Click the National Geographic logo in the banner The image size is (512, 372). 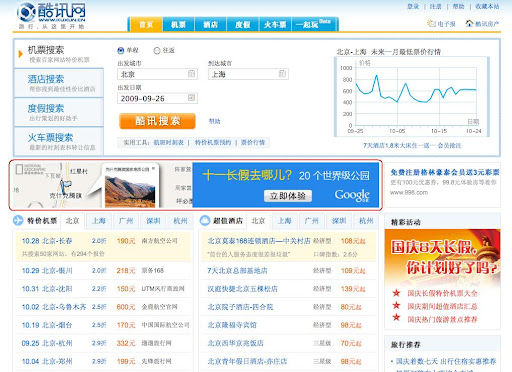(x=31, y=169)
